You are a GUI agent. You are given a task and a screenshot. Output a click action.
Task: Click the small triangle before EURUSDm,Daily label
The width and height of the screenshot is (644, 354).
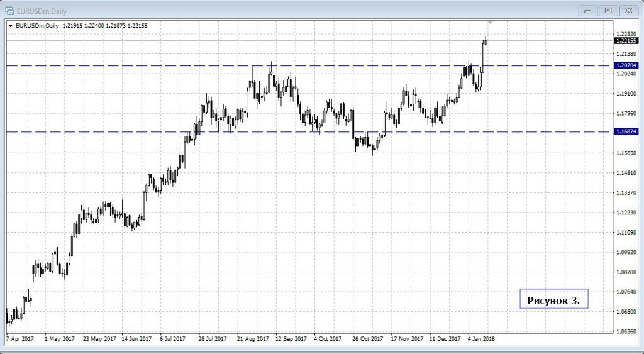(10, 25)
